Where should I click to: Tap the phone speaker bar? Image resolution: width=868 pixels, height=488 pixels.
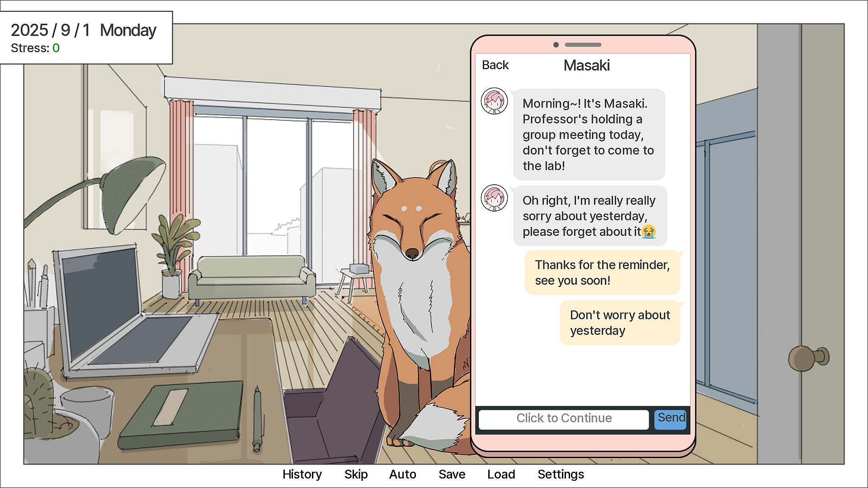(x=583, y=45)
